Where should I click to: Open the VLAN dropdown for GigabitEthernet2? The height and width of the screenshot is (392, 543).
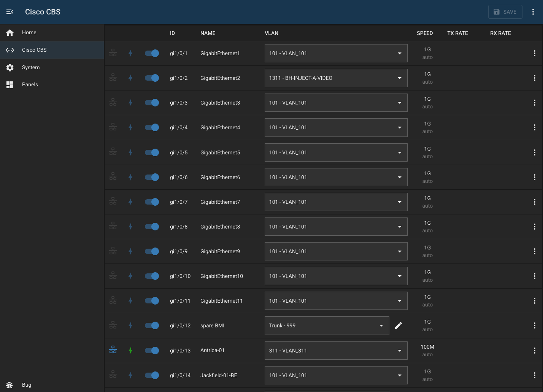pyautogui.click(x=336, y=78)
